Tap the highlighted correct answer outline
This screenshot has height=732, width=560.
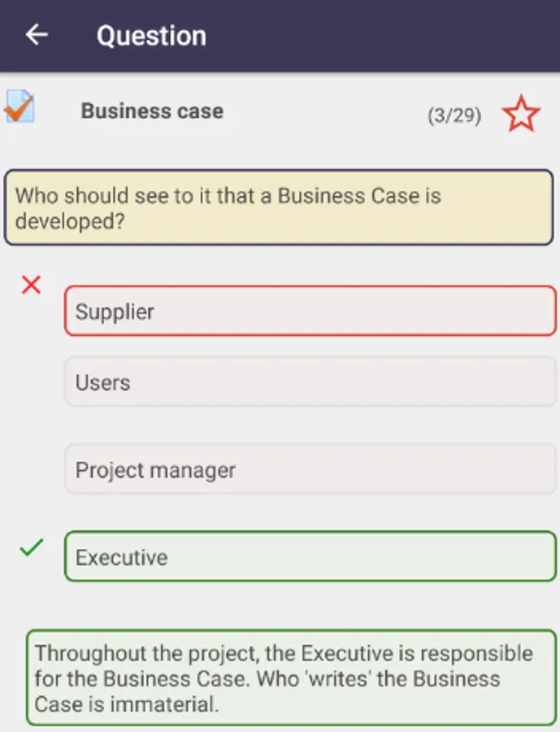309,557
